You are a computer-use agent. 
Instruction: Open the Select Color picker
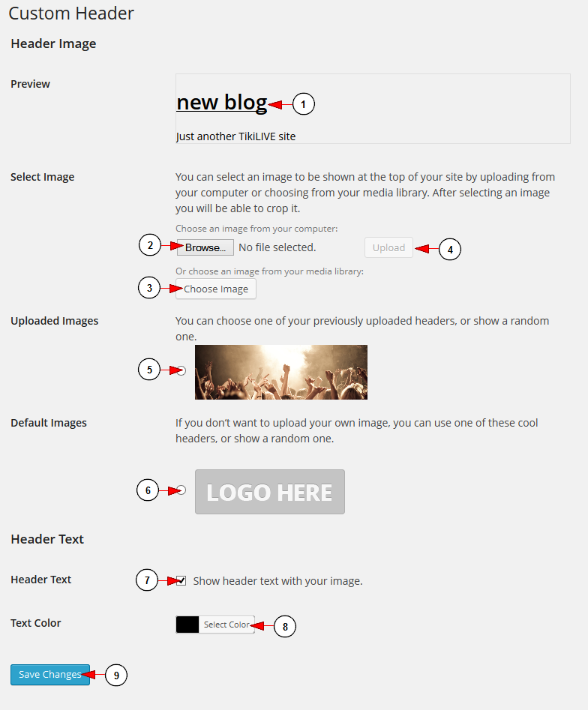[226, 625]
